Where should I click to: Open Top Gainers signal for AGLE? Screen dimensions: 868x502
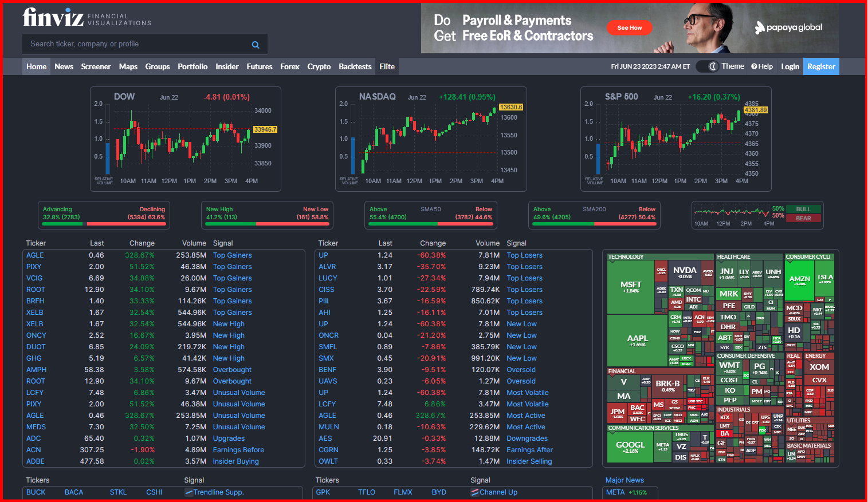[232, 255]
